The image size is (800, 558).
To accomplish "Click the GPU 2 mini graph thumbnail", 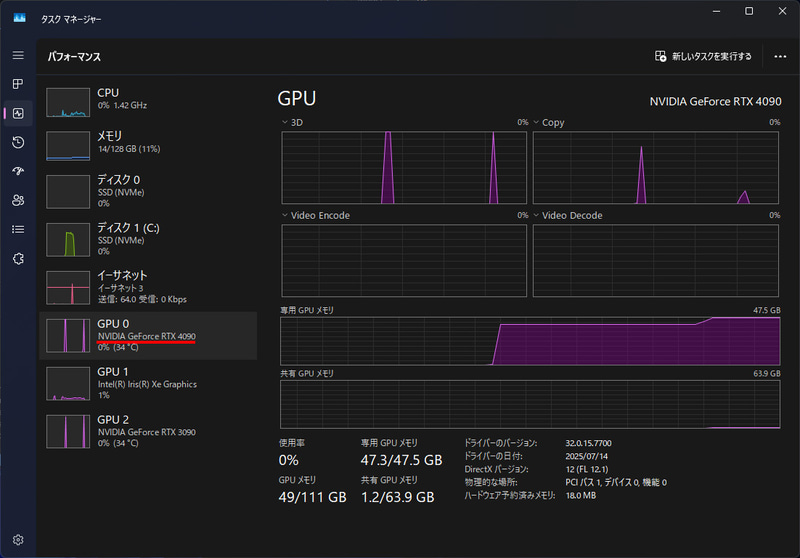I will (68, 432).
